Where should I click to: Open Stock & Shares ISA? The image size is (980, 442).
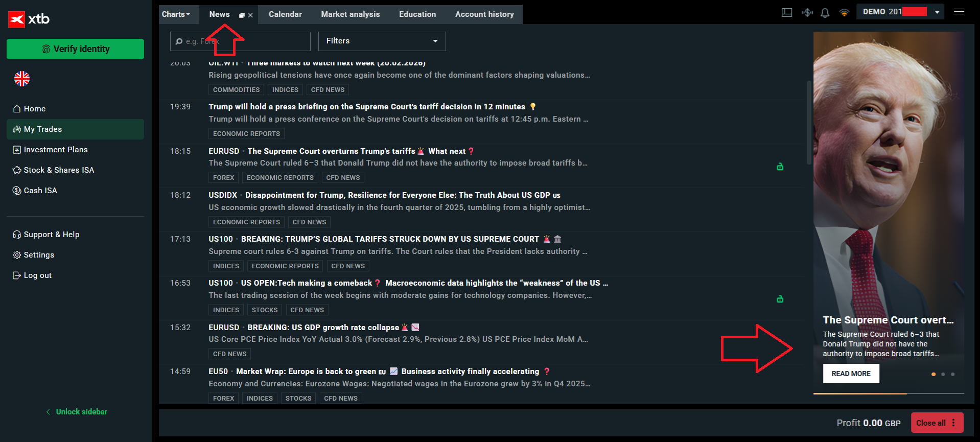pyautogui.click(x=75, y=170)
